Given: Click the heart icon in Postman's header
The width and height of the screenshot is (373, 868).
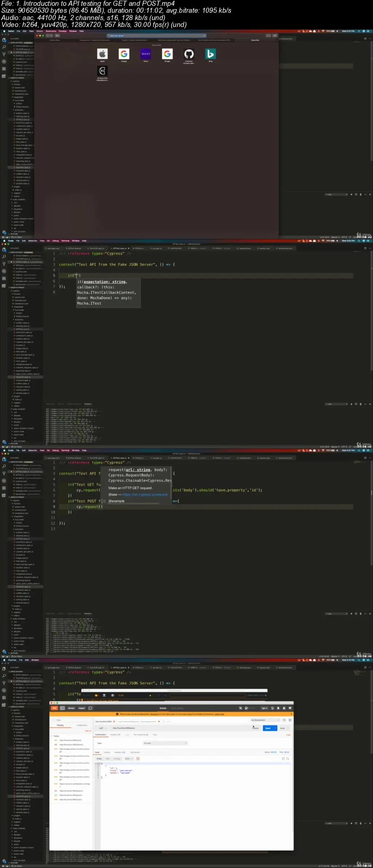Looking at the screenshot, I should (x=290, y=708).
